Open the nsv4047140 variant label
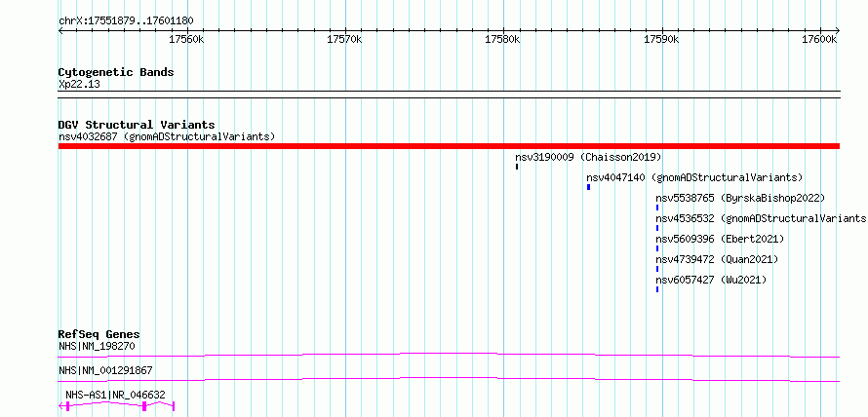Image resolution: width=868 pixels, height=417 pixels. click(694, 177)
